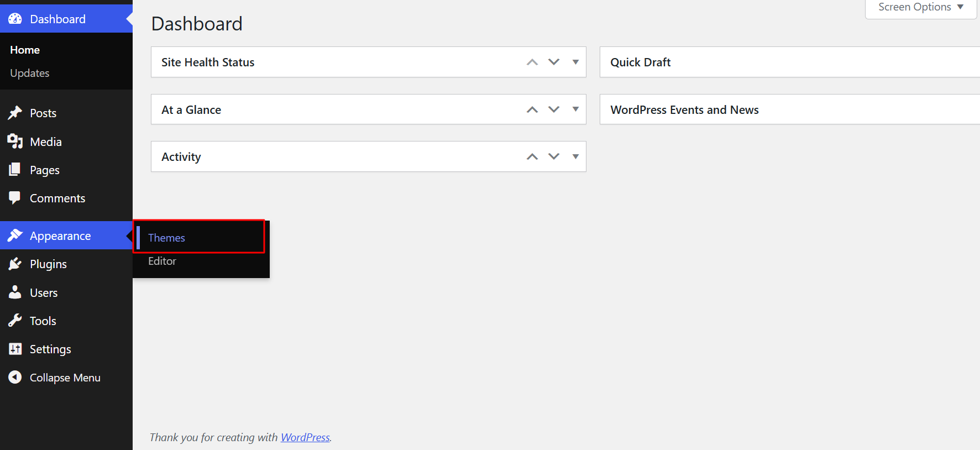This screenshot has height=450, width=980.
Task: Click the Tools wrench icon
Action: [x=15, y=320]
